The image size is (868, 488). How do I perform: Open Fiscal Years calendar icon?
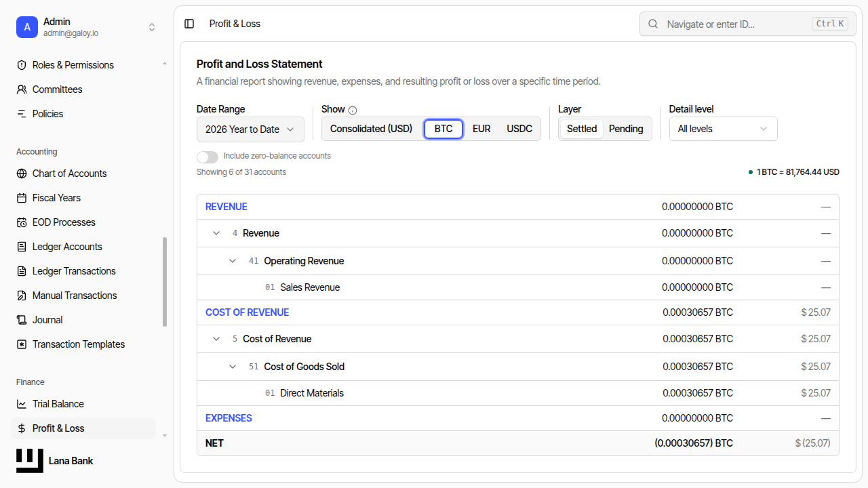click(22, 198)
